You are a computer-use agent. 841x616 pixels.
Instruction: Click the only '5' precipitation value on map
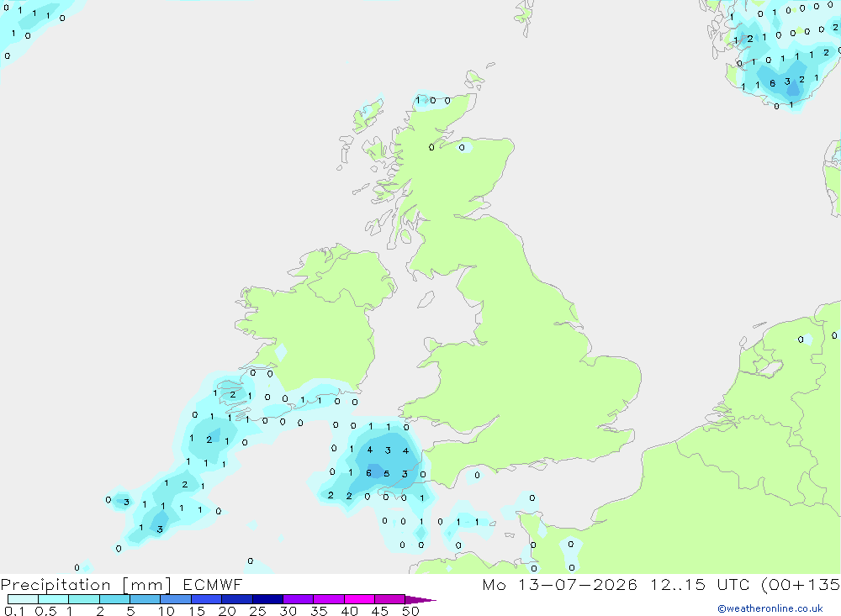[x=387, y=474]
